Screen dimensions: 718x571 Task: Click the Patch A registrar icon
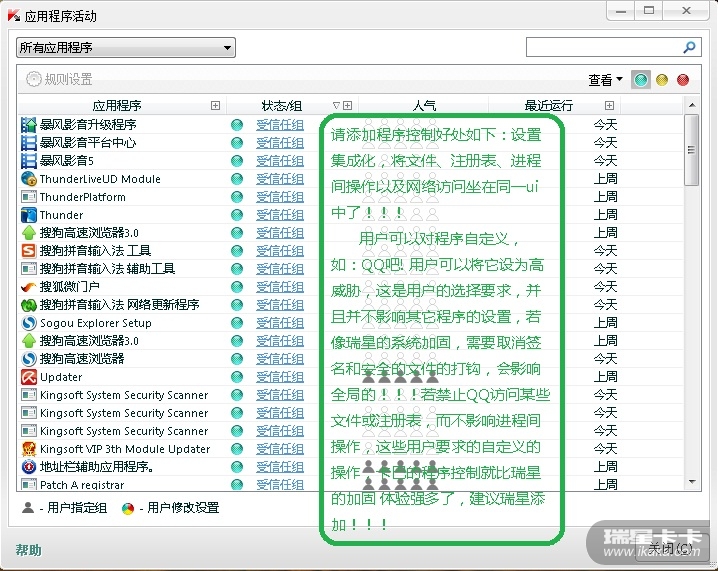tap(28, 484)
